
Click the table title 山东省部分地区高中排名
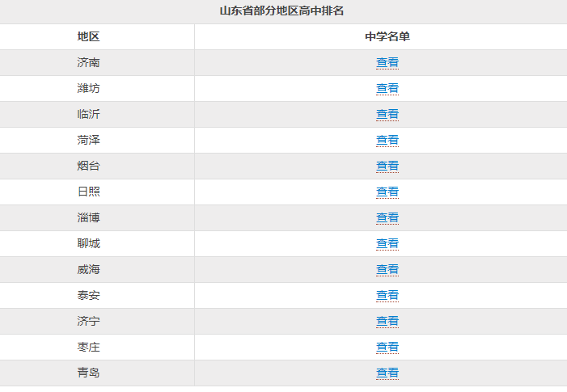[281, 11]
